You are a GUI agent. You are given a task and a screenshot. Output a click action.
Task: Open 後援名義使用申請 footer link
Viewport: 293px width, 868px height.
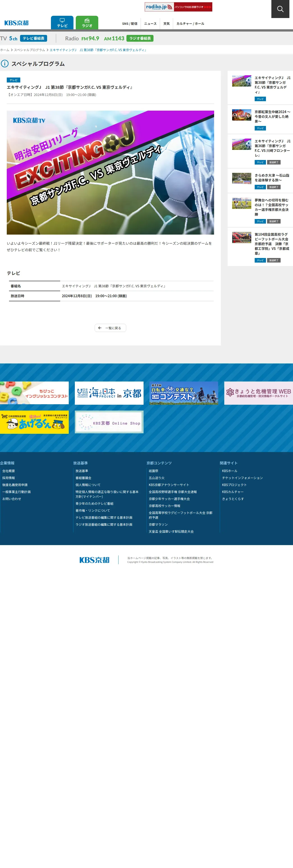click(x=15, y=485)
